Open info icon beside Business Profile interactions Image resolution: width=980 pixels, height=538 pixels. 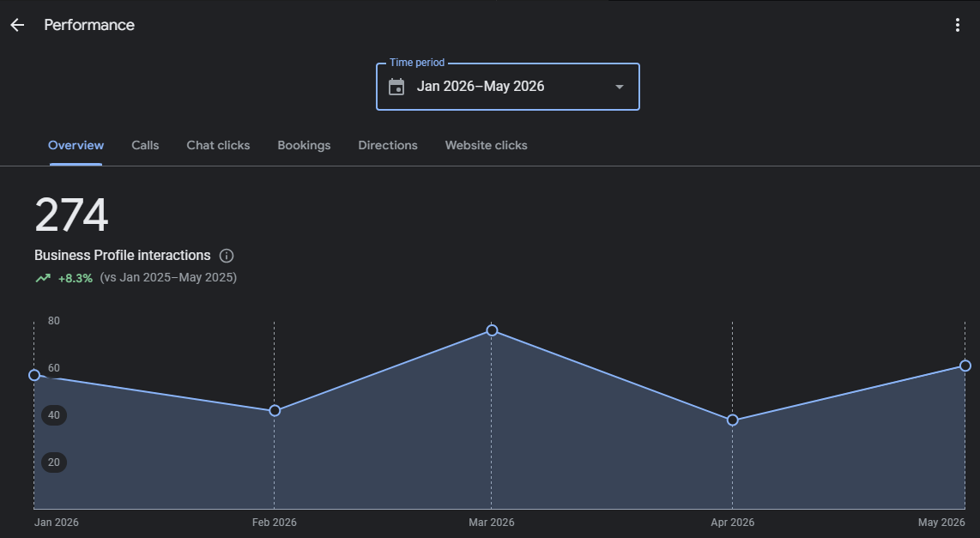[x=227, y=256]
